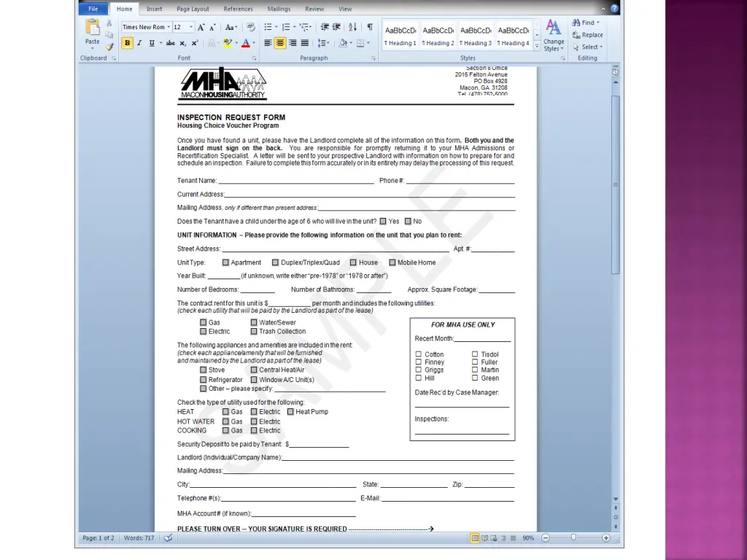The height and width of the screenshot is (560, 747).
Task: Check the Apartment unit type box
Action: (226, 262)
